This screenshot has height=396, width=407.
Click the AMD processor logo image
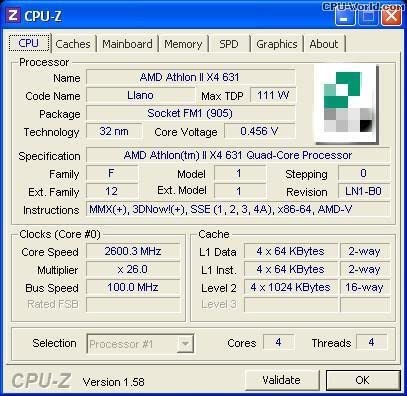346,104
